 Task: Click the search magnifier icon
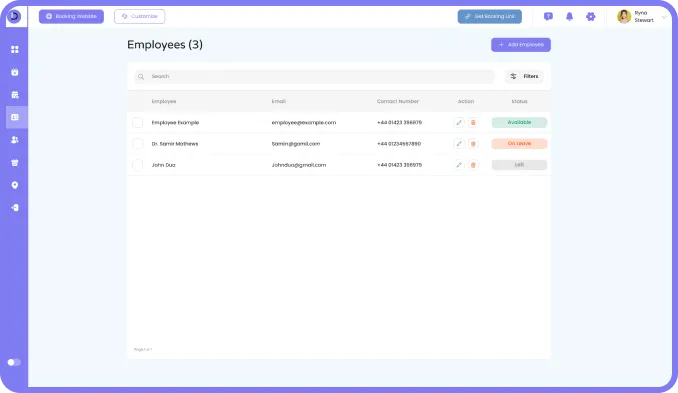[141, 77]
